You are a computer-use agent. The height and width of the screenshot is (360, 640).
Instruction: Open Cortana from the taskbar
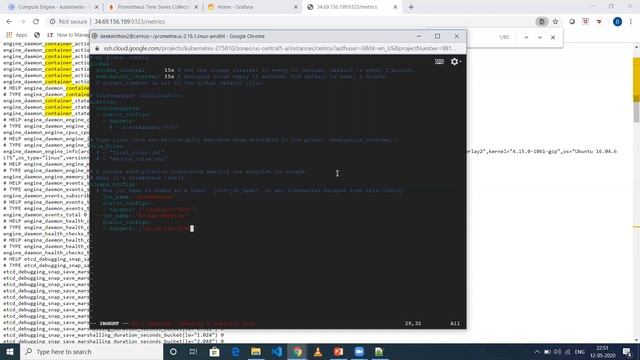[x=173, y=352]
